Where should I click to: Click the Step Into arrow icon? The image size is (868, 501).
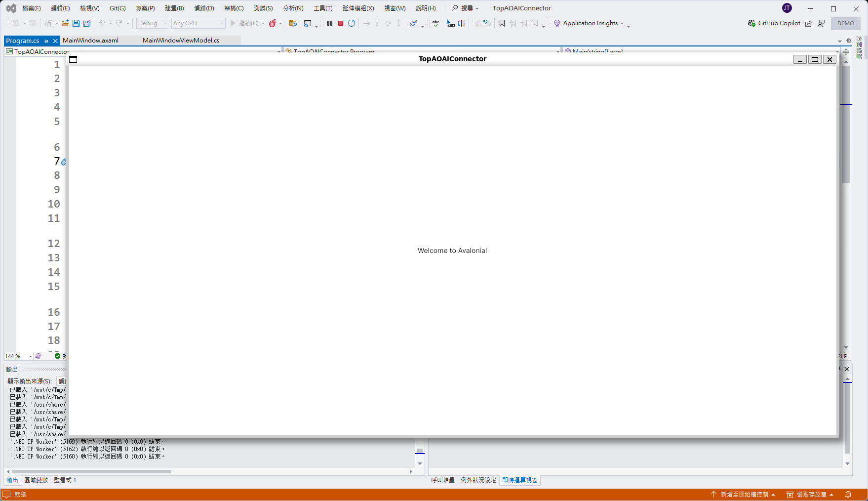377,23
